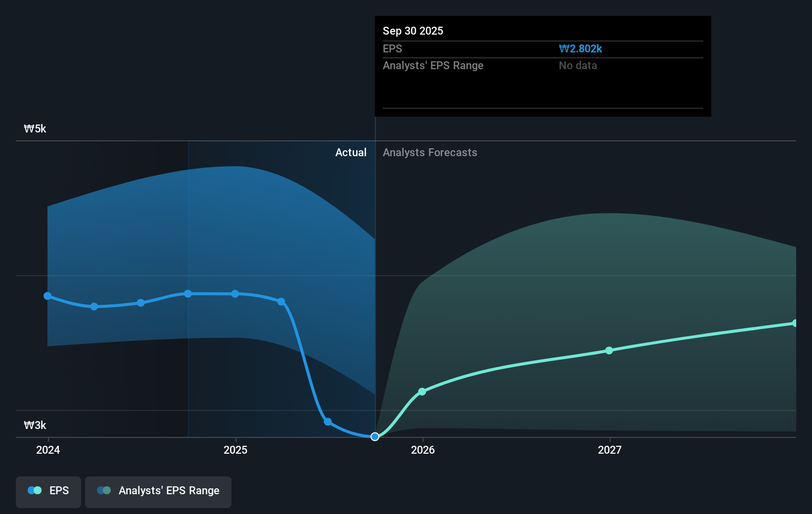Click the 'Actual' section label
812x514 pixels.
tap(351, 152)
